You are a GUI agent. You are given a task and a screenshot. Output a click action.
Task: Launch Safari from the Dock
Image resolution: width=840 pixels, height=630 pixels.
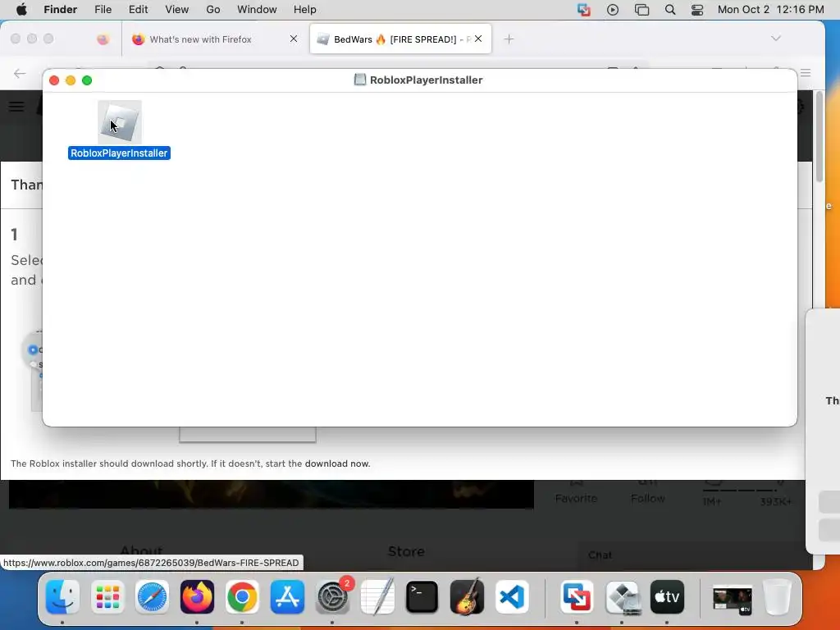[x=152, y=597]
